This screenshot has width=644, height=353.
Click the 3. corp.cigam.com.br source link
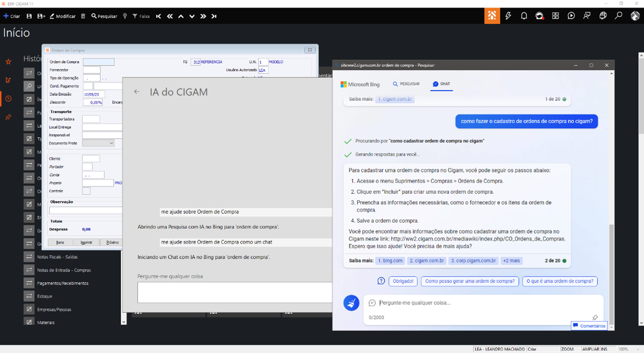tap(474, 260)
